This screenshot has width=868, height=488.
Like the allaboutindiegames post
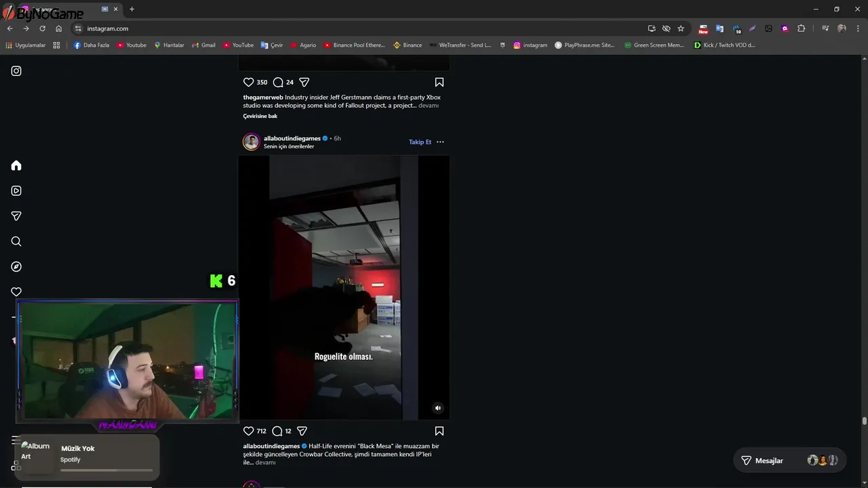[x=248, y=431]
